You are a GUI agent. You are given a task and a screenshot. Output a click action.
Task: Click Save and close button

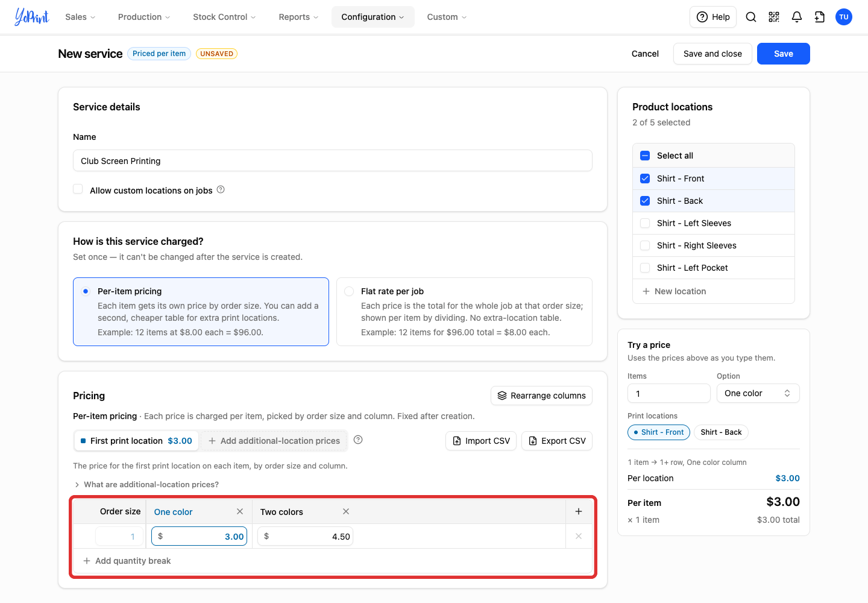[712, 54]
